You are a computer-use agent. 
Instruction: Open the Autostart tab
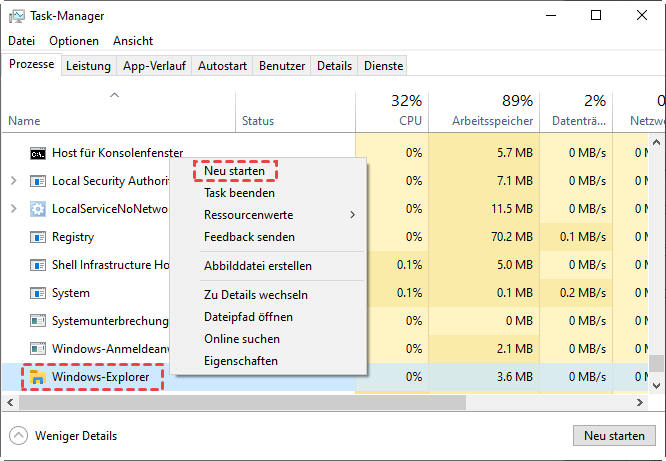[222, 66]
